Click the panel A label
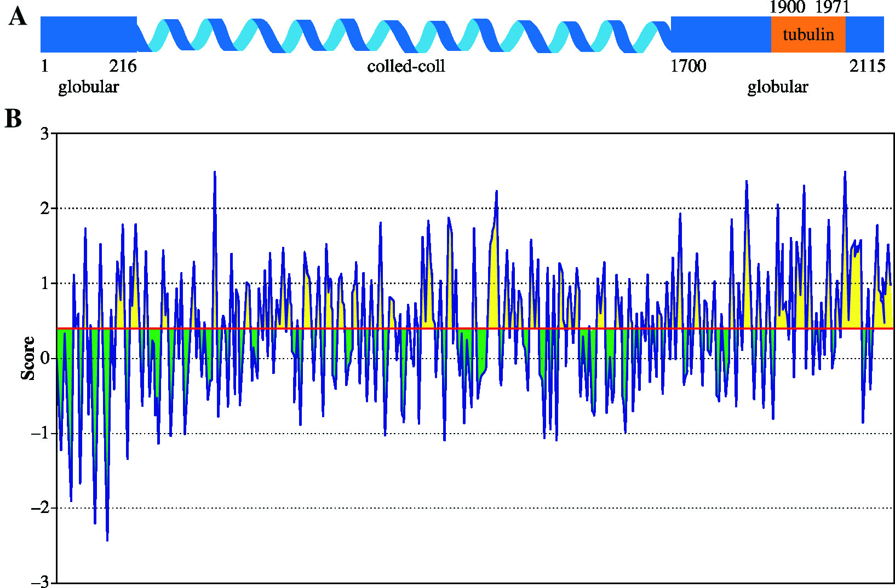This screenshot has height=588, width=895. point(18,16)
